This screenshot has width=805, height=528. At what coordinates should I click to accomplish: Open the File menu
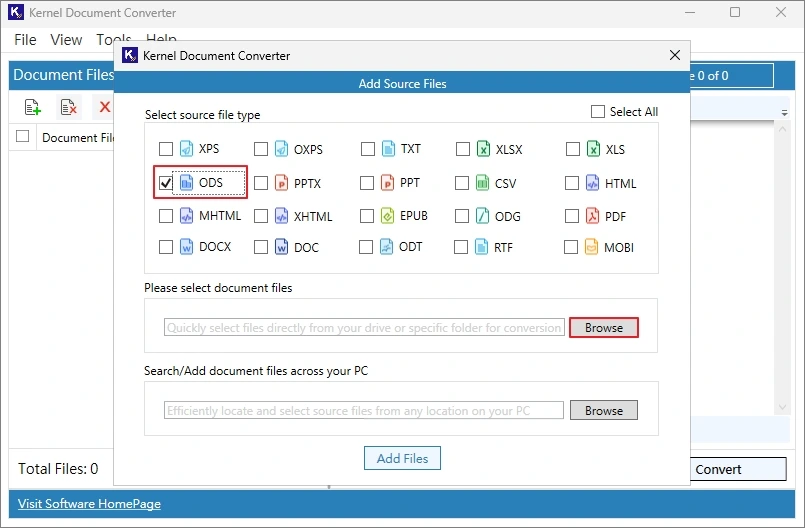[x=25, y=40]
